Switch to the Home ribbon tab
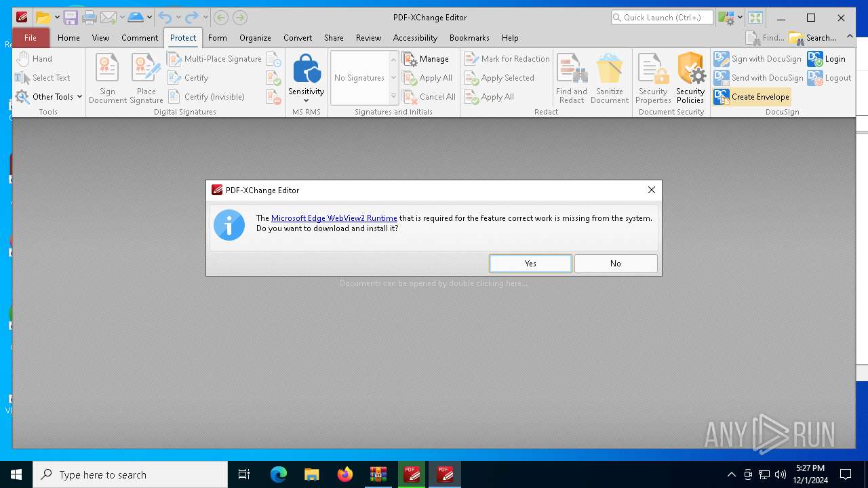The image size is (868, 488). tap(68, 38)
